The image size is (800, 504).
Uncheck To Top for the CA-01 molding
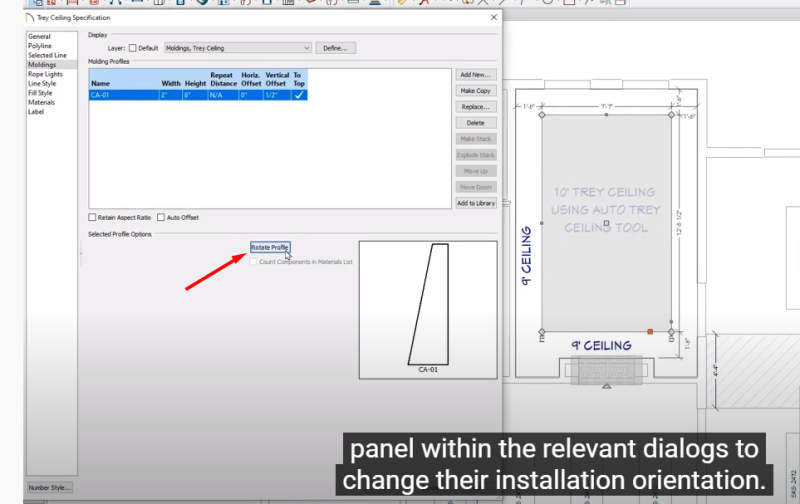click(x=298, y=95)
